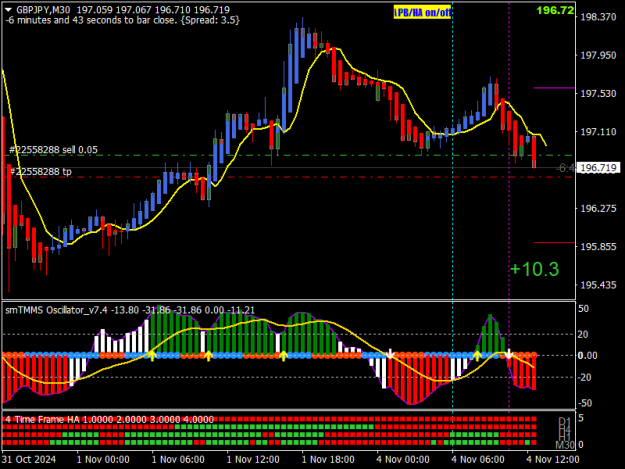
Task: Click the bar close countdown and spread text
Action: tap(122, 20)
